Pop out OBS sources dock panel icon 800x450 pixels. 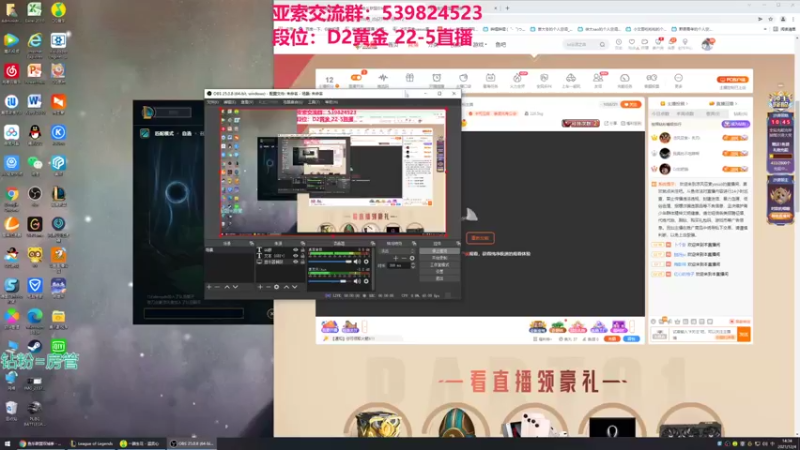(x=303, y=243)
